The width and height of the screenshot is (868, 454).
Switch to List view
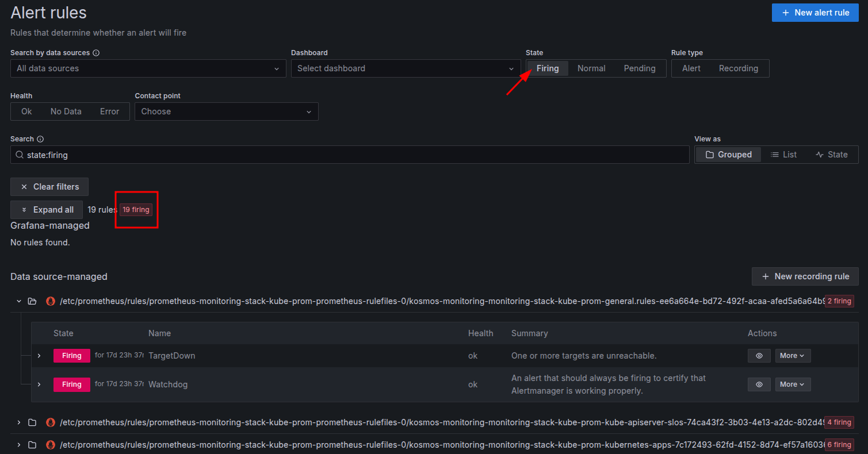click(783, 155)
